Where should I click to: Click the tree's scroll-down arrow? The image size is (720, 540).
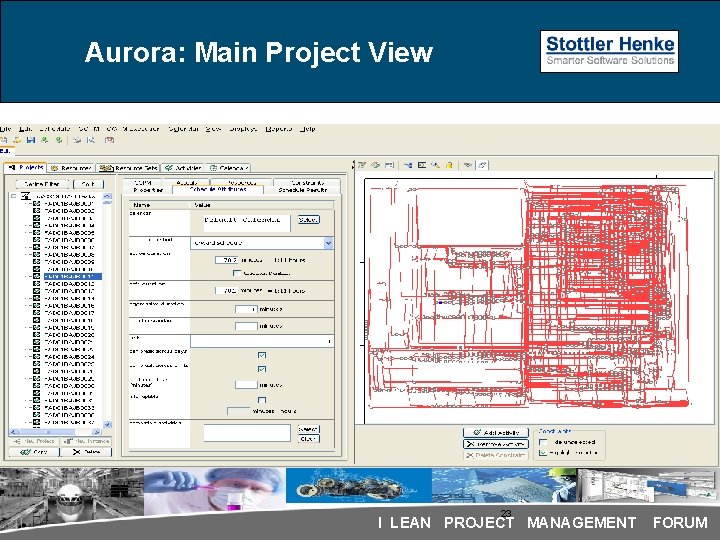tap(107, 425)
